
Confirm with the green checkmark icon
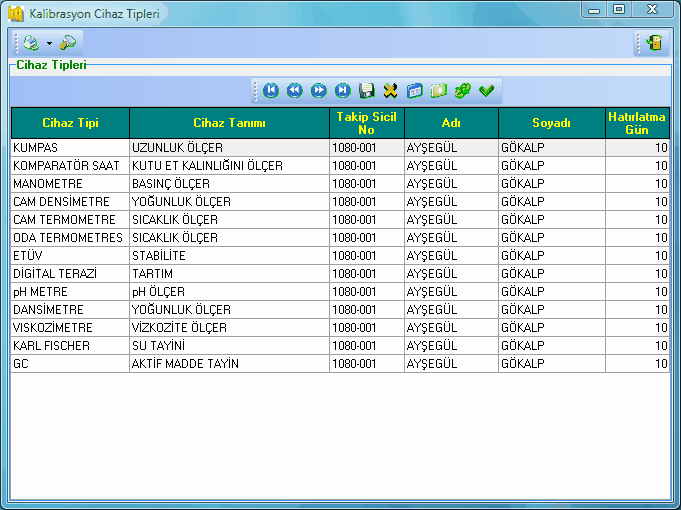click(486, 91)
